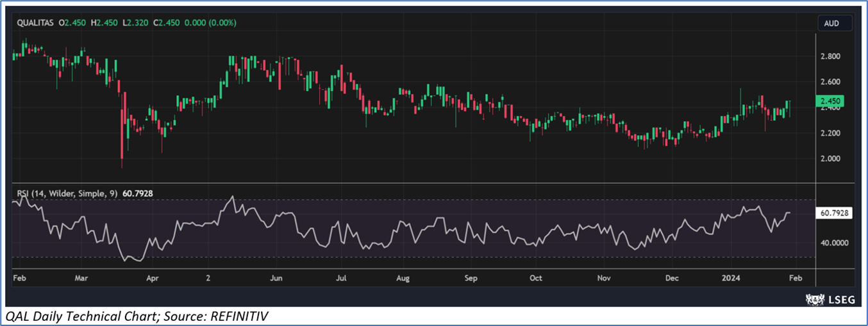Select the Mar marker on time axis
868x326 pixels.
pos(81,279)
